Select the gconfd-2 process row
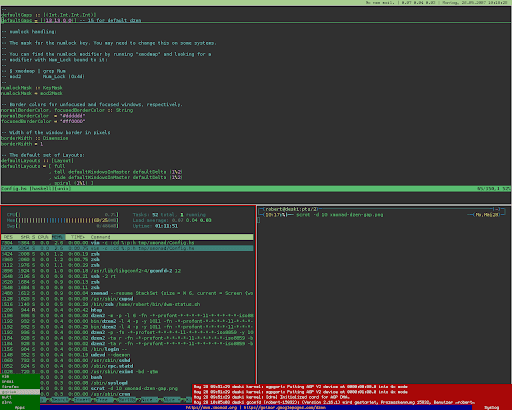 [127, 271]
